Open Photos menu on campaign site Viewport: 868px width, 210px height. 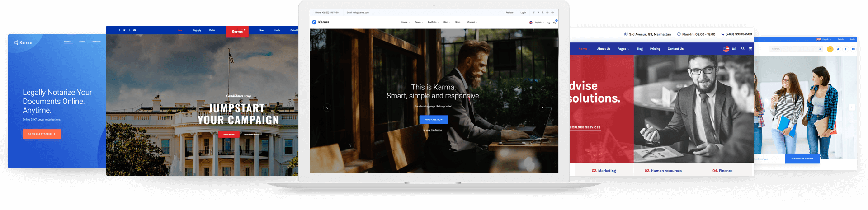click(x=212, y=30)
